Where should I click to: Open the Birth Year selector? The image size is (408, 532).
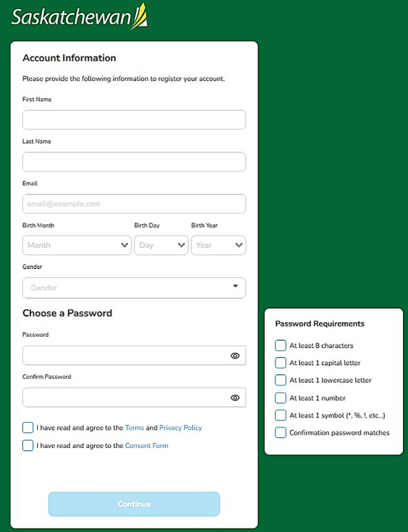coord(218,245)
